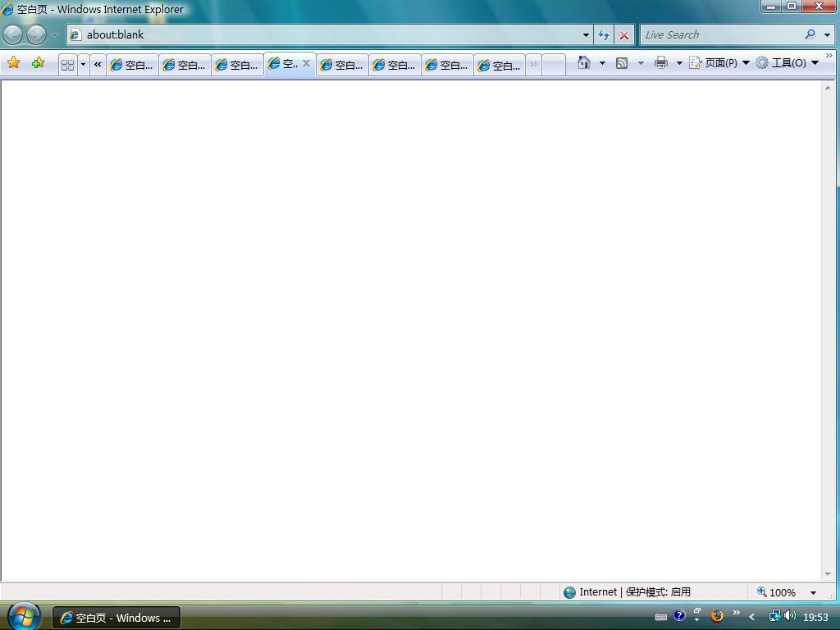
Task: Click the Windows Start orb
Action: coord(23,616)
